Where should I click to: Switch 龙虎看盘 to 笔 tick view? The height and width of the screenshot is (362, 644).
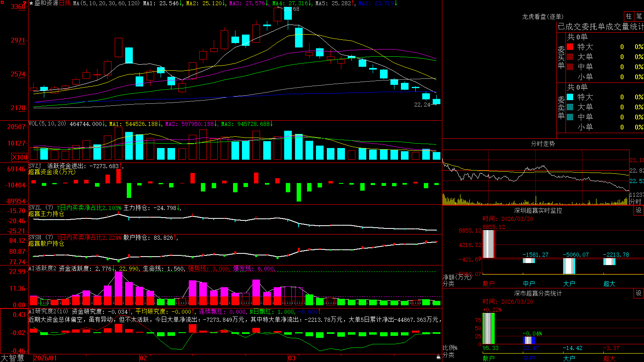click(639, 16)
